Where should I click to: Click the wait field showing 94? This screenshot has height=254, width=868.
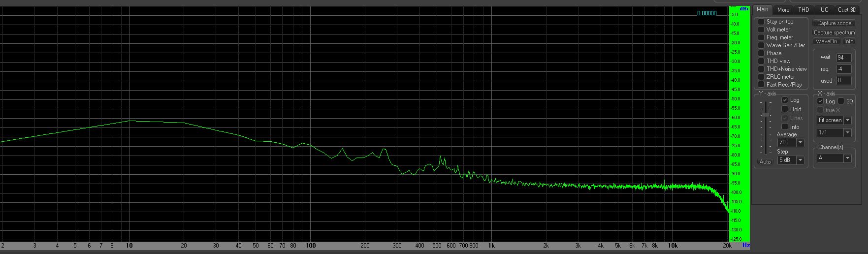pyautogui.click(x=843, y=58)
